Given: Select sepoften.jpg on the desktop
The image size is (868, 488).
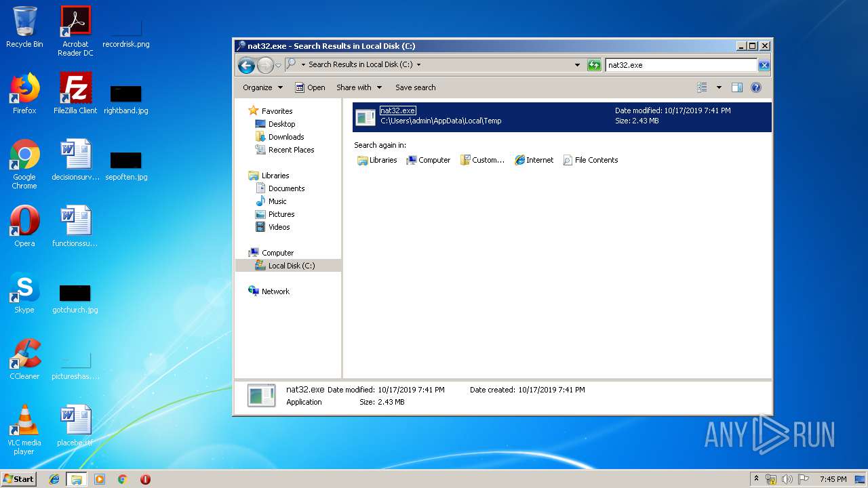Looking at the screenshot, I should pyautogui.click(x=126, y=165).
